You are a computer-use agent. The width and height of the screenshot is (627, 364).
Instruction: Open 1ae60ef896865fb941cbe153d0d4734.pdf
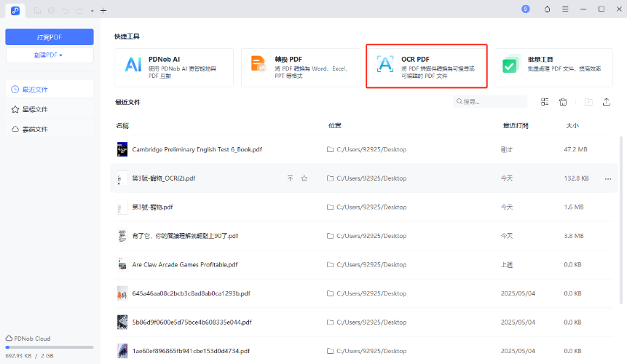[191, 351]
